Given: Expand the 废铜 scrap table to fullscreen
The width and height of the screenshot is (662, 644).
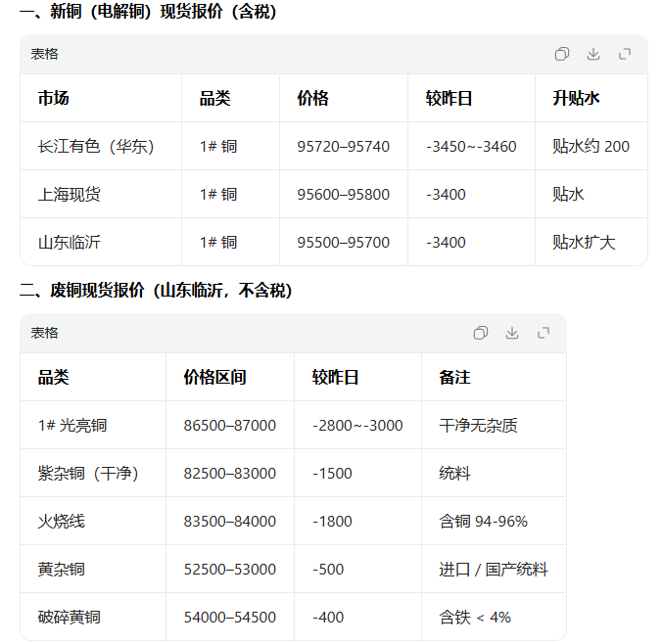Looking at the screenshot, I should (x=544, y=333).
